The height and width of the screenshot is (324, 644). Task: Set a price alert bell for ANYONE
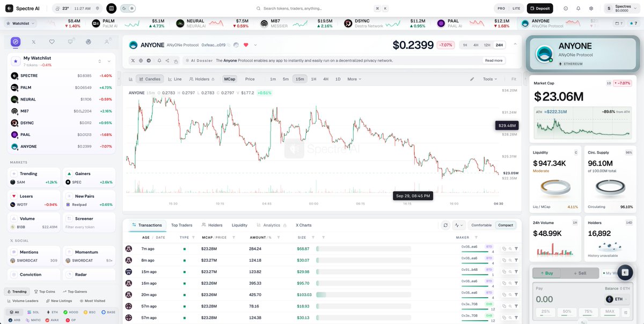[159, 61]
